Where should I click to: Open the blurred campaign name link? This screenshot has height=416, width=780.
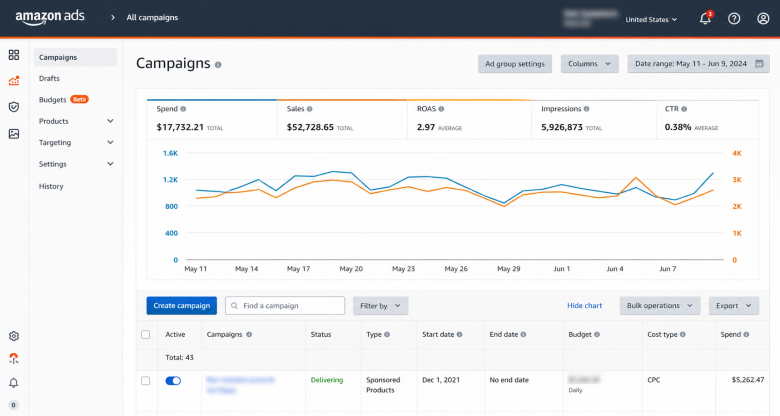click(x=240, y=385)
